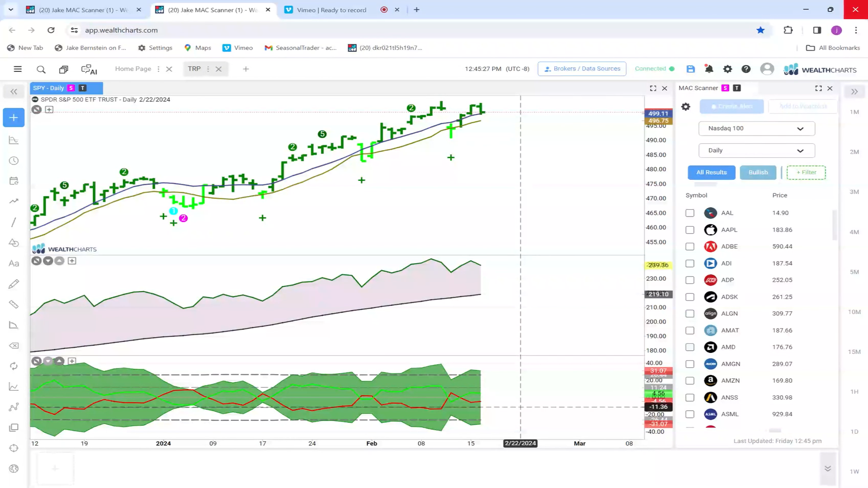The image size is (868, 488).
Task: Add indicator in middle chart pane plus icon
Action: tap(72, 261)
